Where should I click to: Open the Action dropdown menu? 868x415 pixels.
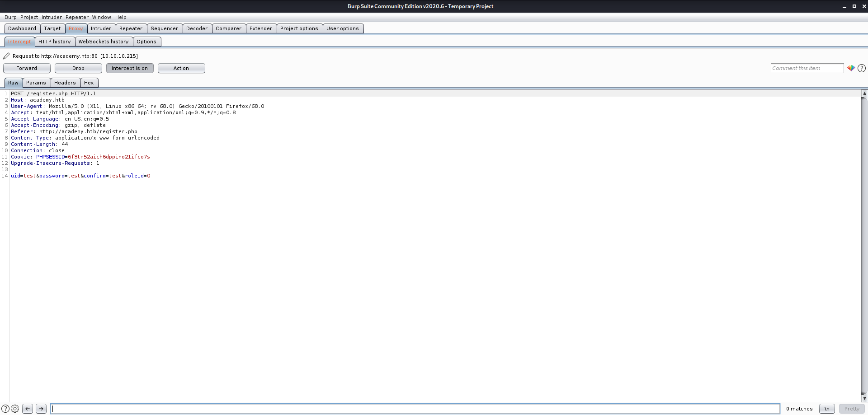pos(181,68)
